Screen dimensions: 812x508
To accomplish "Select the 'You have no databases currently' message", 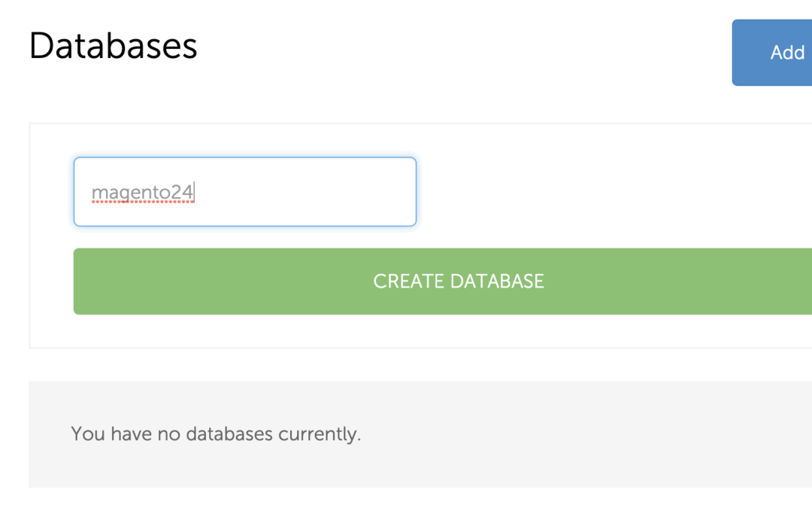I will click(x=216, y=434).
